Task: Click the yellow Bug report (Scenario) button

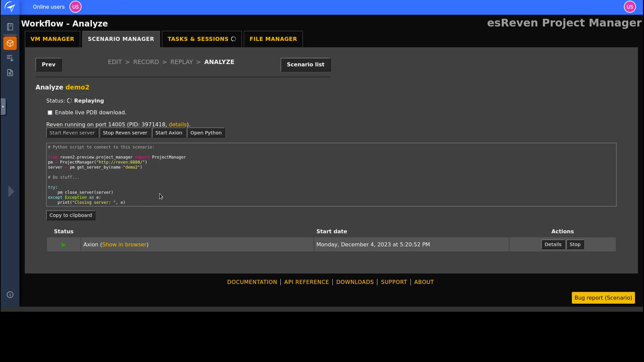Action: pos(603,298)
